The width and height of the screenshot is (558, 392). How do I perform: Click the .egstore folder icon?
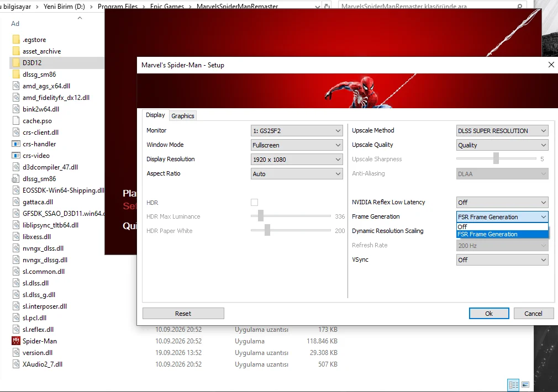click(16, 40)
